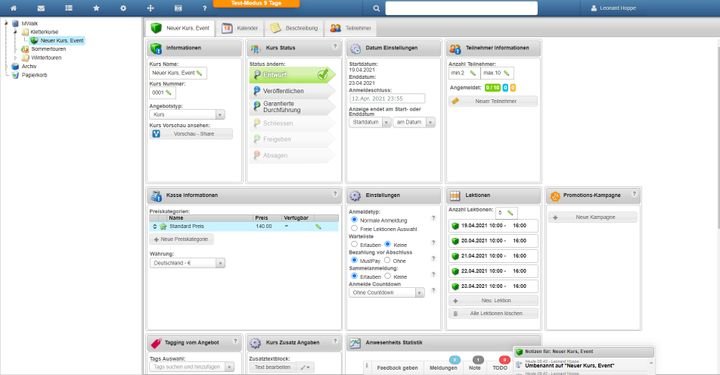Click the list view icon in top bar

[68, 8]
